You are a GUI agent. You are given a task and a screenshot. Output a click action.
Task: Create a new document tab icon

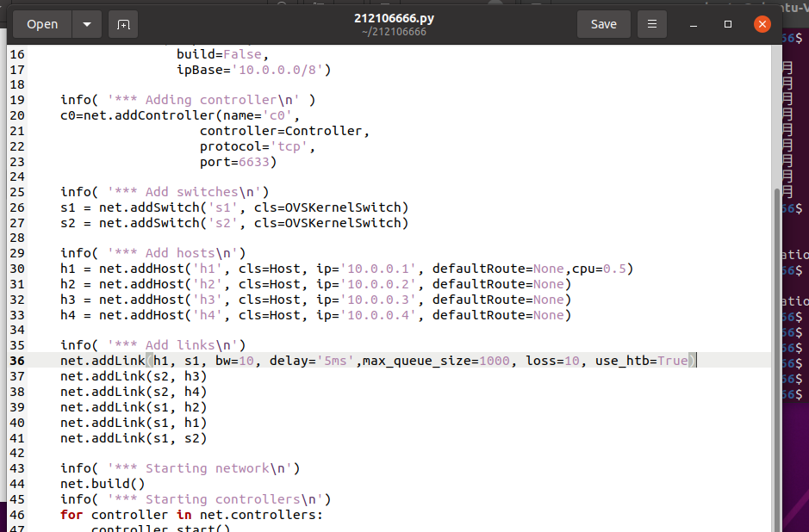click(x=123, y=24)
